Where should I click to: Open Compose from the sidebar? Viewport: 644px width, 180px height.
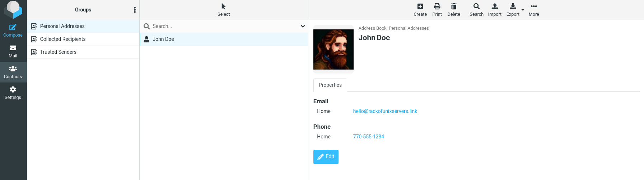click(x=13, y=30)
